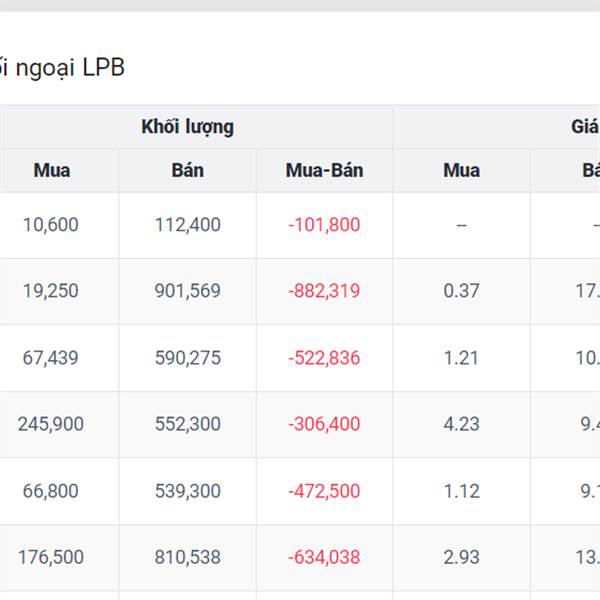Viewport: 600px width, 600px height.
Task: Click the buy value cell 0.37
Action: 461,291
